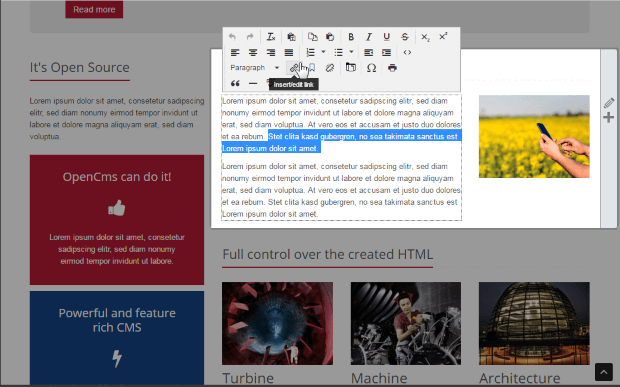This screenshot has width=620, height=387.
Task: Click the 'OpenCms can do it!' heading
Action: tap(117, 177)
